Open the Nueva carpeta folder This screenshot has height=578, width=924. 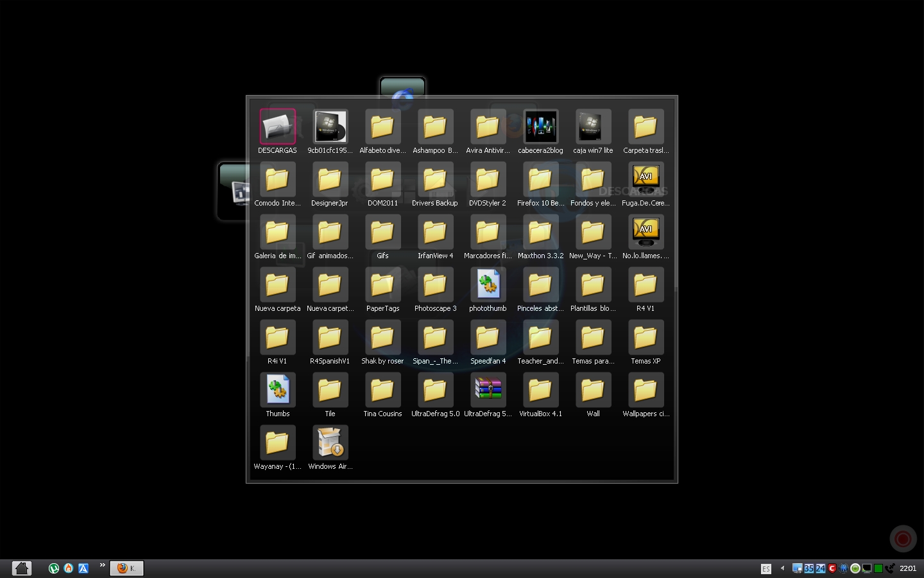click(277, 285)
